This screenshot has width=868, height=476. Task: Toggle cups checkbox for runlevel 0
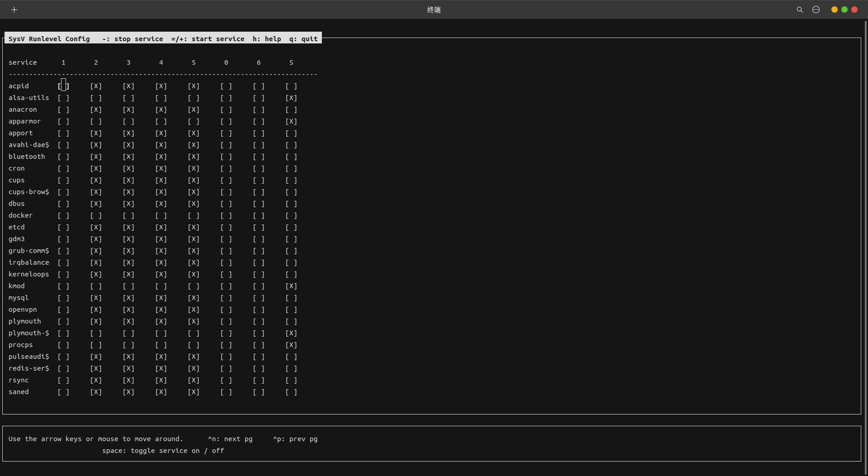pyautogui.click(x=226, y=180)
